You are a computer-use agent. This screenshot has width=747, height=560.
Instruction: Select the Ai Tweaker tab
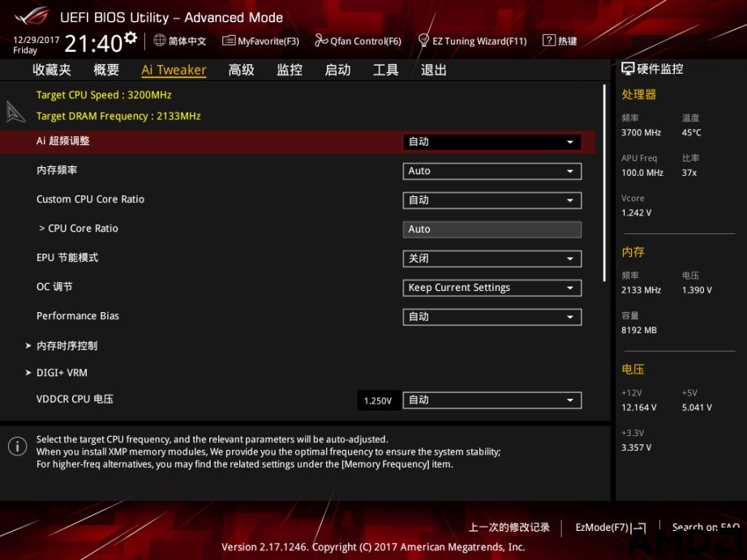pyautogui.click(x=174, y=70)
